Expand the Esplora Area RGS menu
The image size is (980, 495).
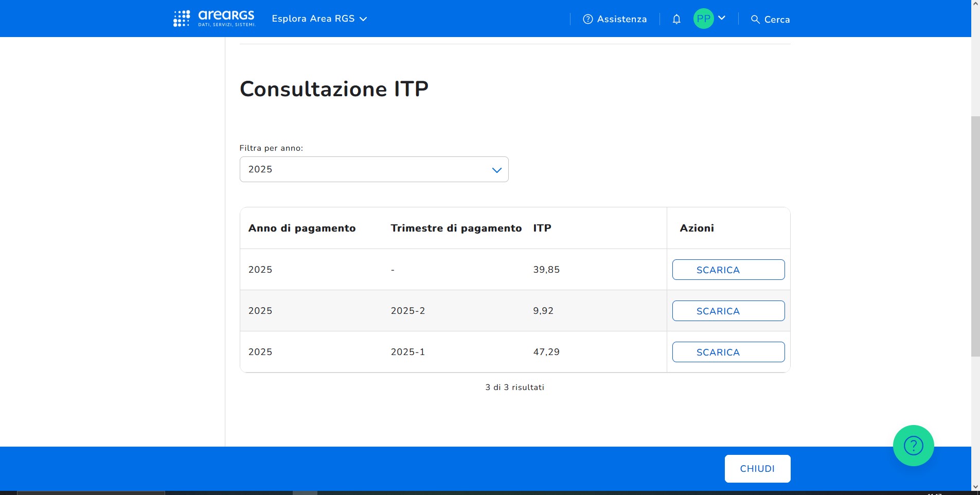tap(319, 19)
